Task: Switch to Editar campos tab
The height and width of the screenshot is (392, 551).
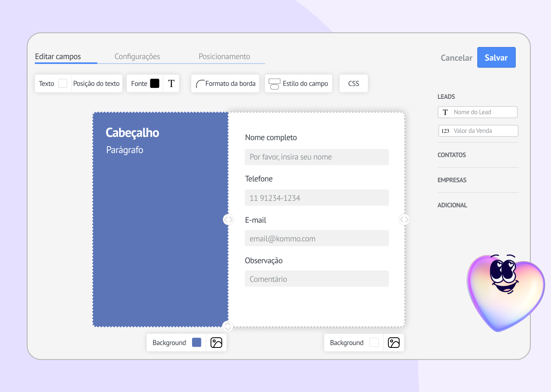Action: 58,56
